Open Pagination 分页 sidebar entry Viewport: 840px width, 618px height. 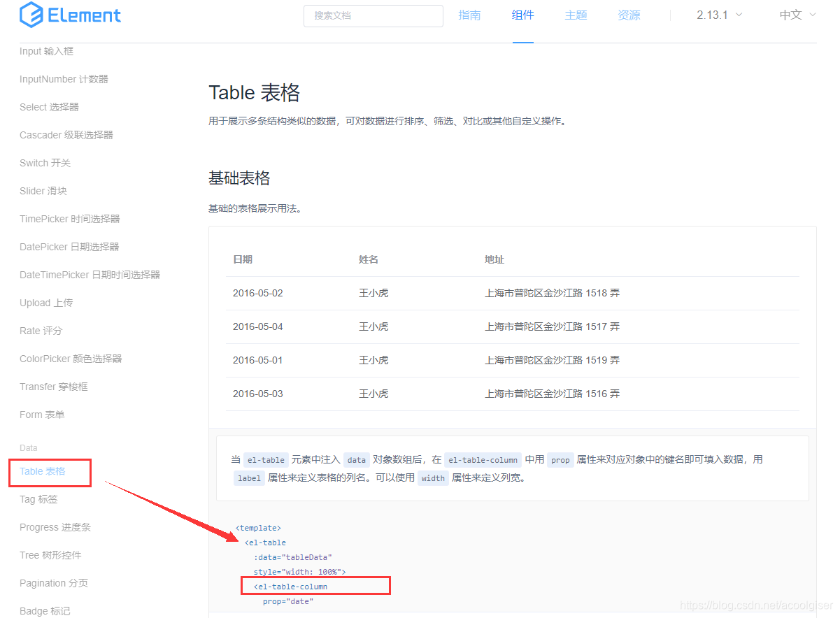[54, 583]
